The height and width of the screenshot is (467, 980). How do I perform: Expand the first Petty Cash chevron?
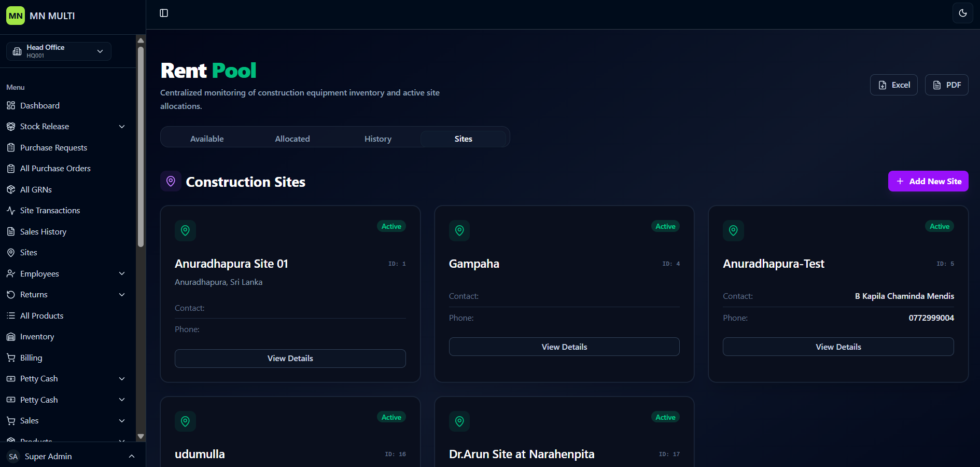[122, 379]
